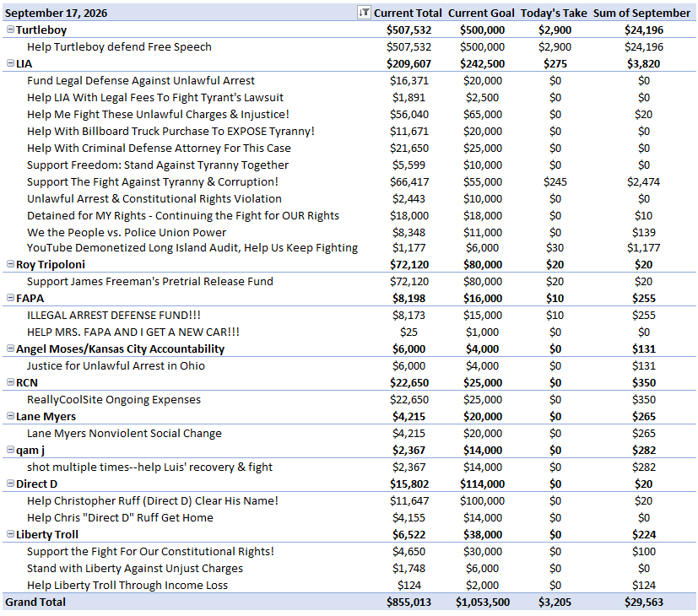
Task: Open the sort filter dropdown in header
Action: click(364, 13)
